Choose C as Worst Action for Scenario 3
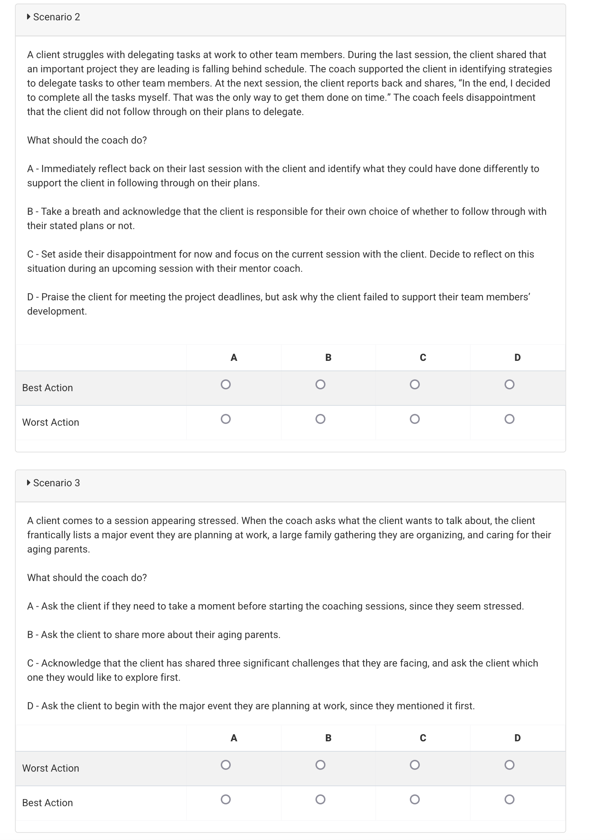The height and width of the screenshot is (840, 616). click(x=415, y=765)
